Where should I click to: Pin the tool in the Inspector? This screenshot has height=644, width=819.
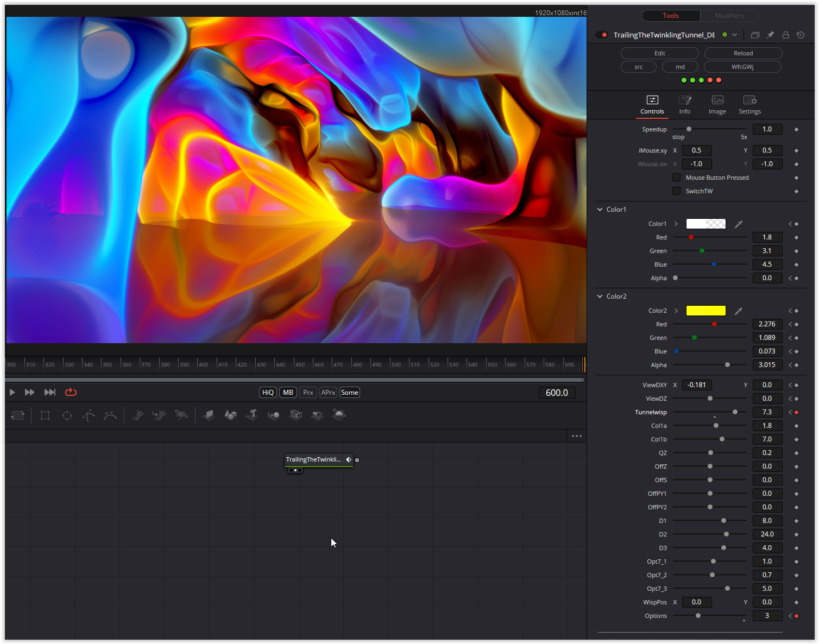(770, 35)
